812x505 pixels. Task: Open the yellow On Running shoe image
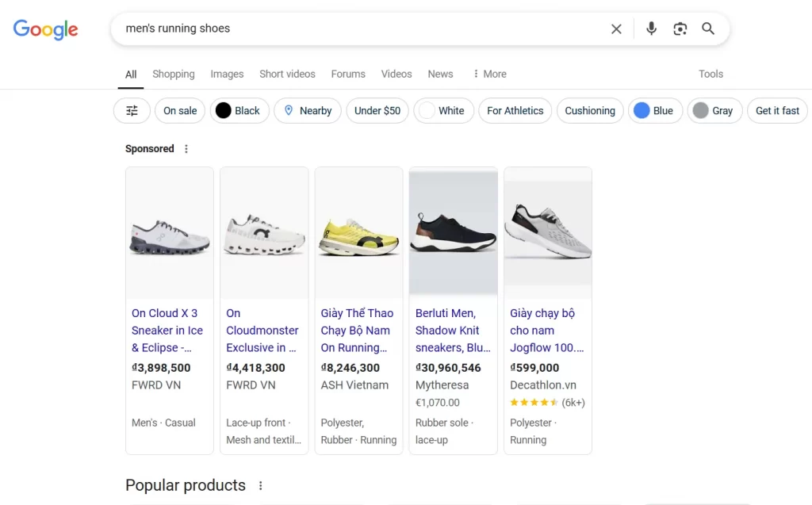[x=358, y=233]
